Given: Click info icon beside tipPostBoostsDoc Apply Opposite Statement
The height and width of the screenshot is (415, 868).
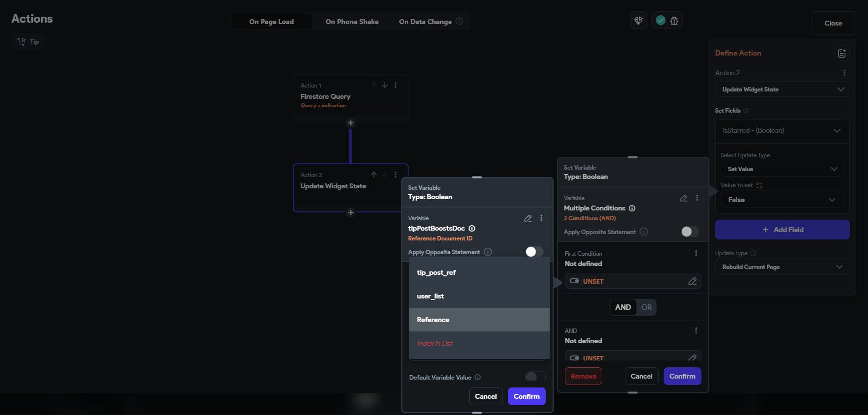Looking at the screenshot, I should pyautogui.click(x=488, y=252).
